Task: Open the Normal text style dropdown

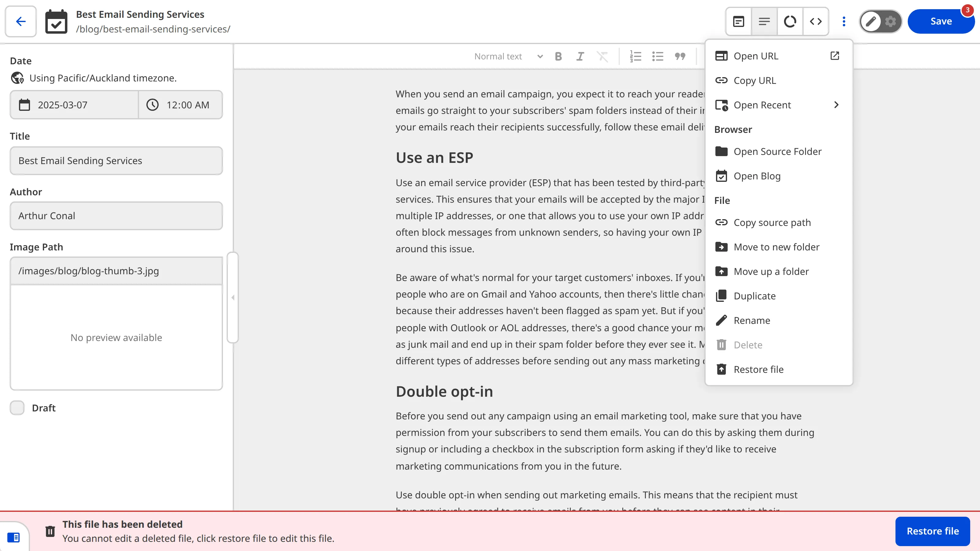Action: point(508,56)
